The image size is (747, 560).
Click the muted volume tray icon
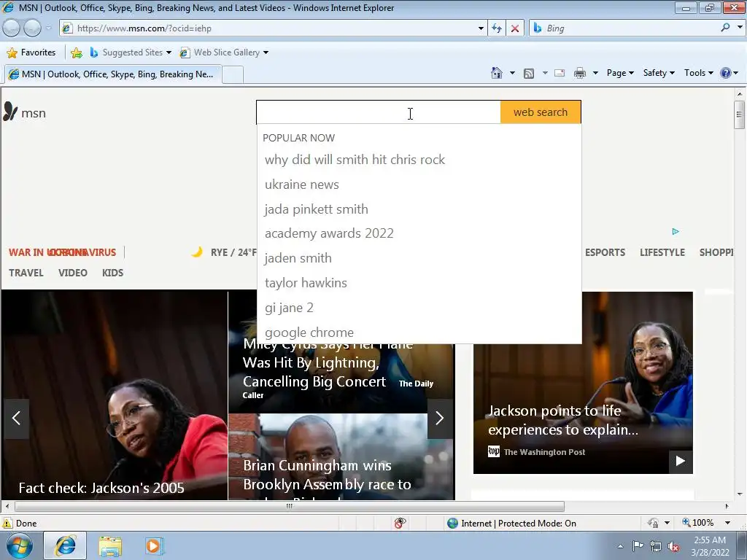coord(673,546)
